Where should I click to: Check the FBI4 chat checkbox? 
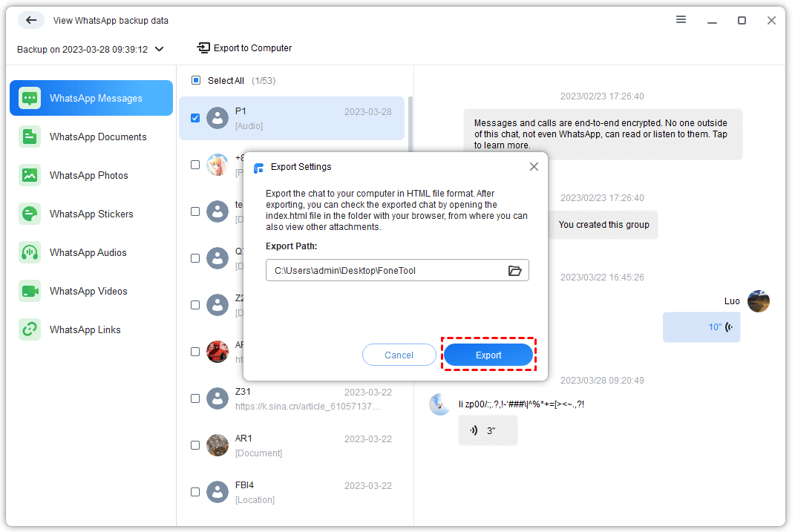tap(195, 492)
